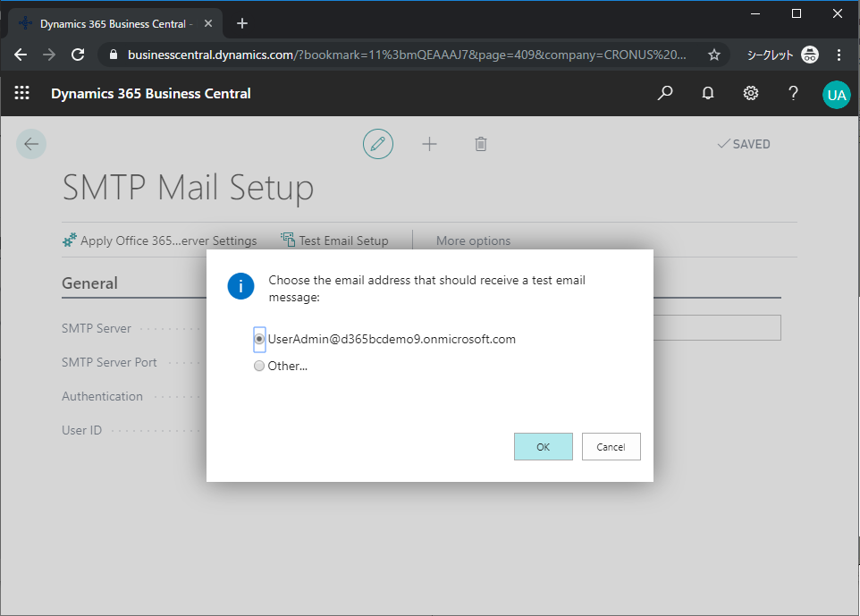
Task: Open the incognito profile indicator
Action: coord(783,55)
